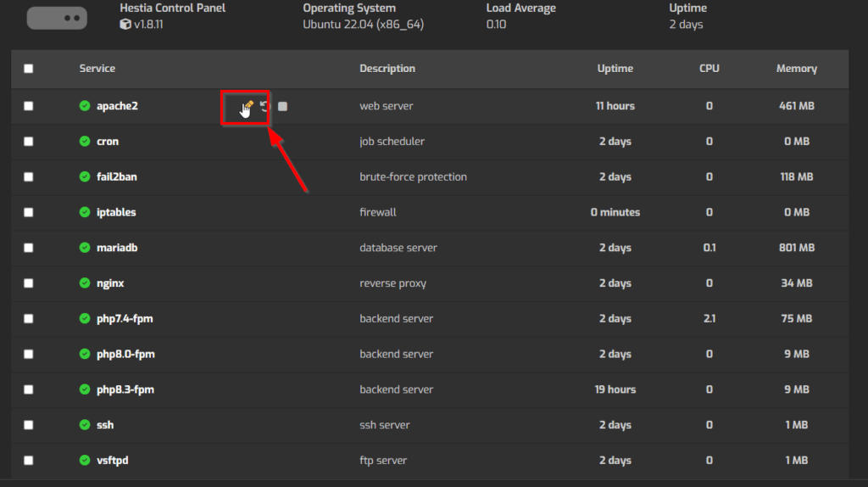Tick the iptables row checkbox

pyautogui.click(x=29, y=212)
